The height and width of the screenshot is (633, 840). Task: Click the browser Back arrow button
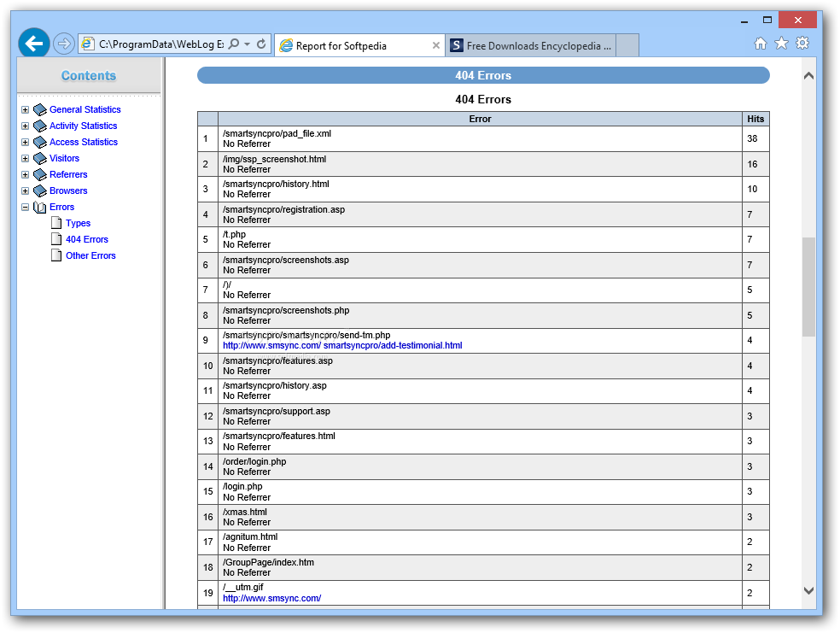[x=34, y=44]
